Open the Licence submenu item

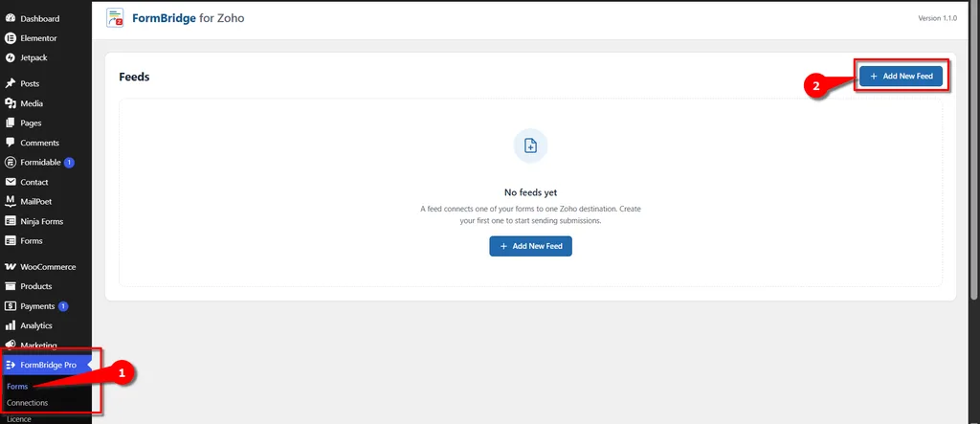(19, 419)
